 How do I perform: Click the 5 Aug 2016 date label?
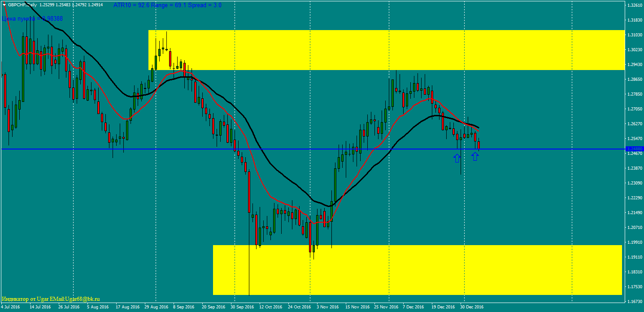point(98,307)
